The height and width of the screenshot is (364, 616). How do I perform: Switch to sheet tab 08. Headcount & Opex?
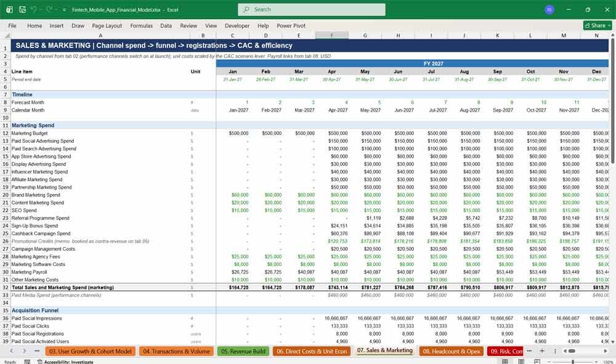coord(452,352)
